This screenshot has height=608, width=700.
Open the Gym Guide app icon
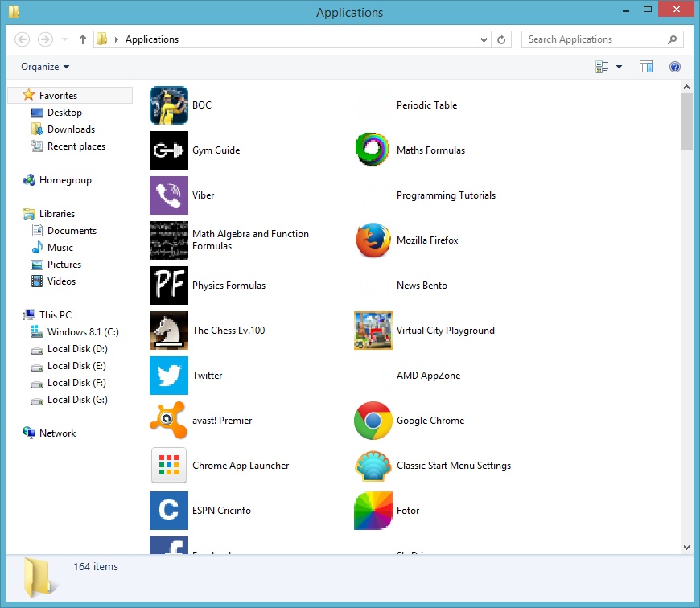coord(169,150)
